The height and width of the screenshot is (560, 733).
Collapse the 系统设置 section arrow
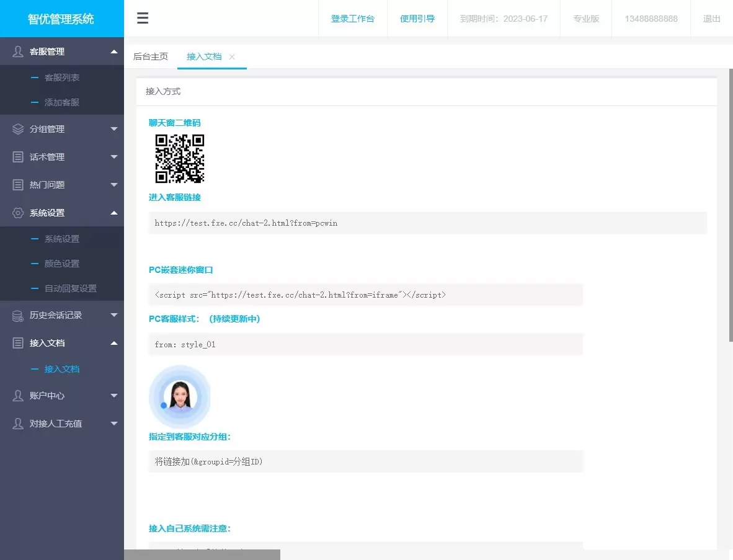114,213
